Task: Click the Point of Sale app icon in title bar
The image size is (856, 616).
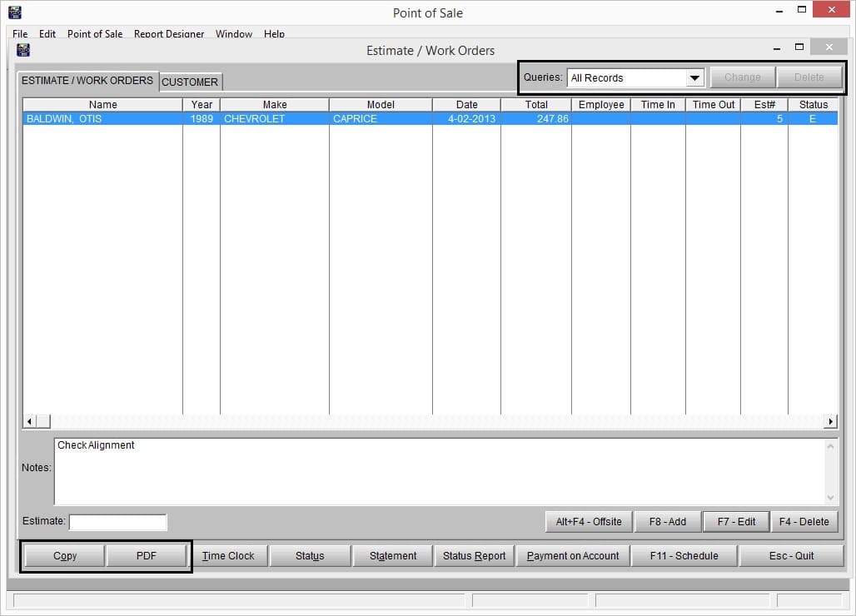Action: [14, 12]
